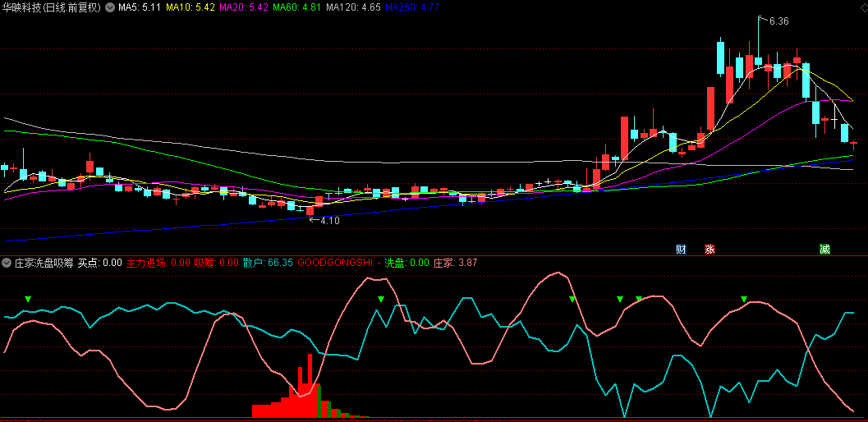
Task: Click the pink 庄家: 3.87 label
Action: coord(455,263)
